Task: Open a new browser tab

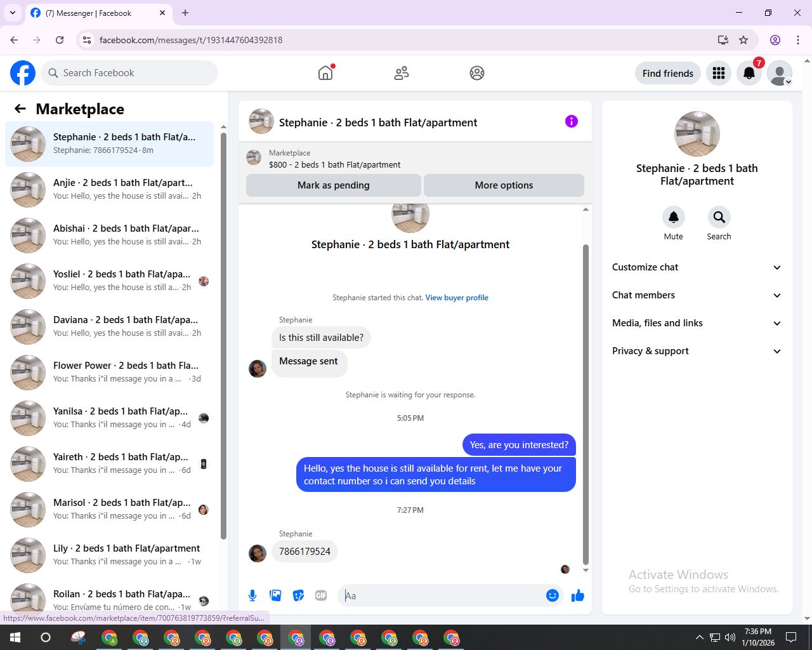Action: pyautogui.click(x=185, y=13)
